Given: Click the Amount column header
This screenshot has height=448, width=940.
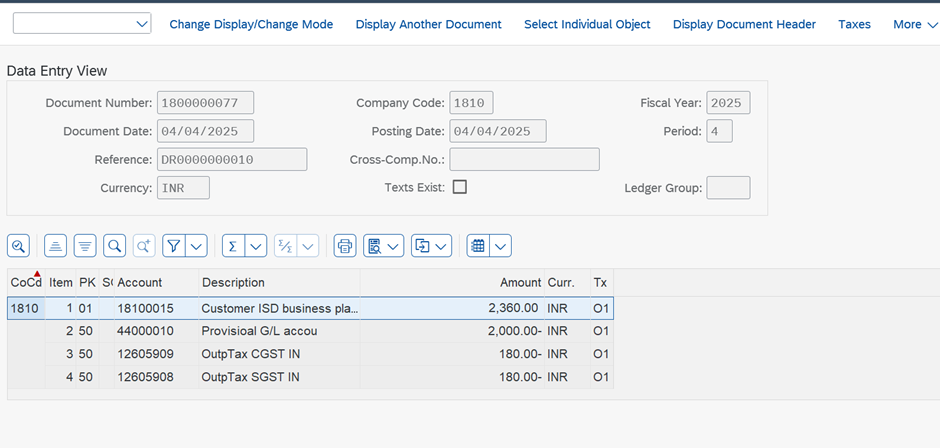Looking at the screenshot, I should tap(452, 282).
